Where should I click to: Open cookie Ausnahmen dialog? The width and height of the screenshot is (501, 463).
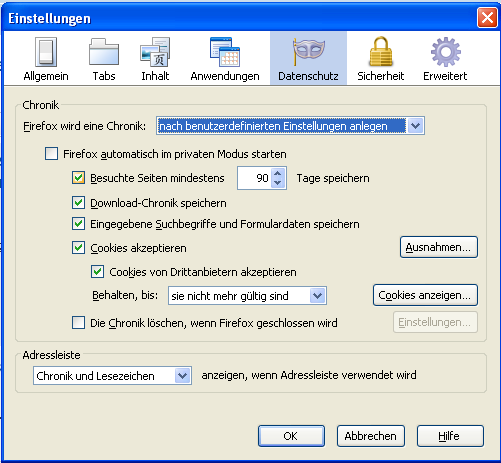click(x=439, y=247)
